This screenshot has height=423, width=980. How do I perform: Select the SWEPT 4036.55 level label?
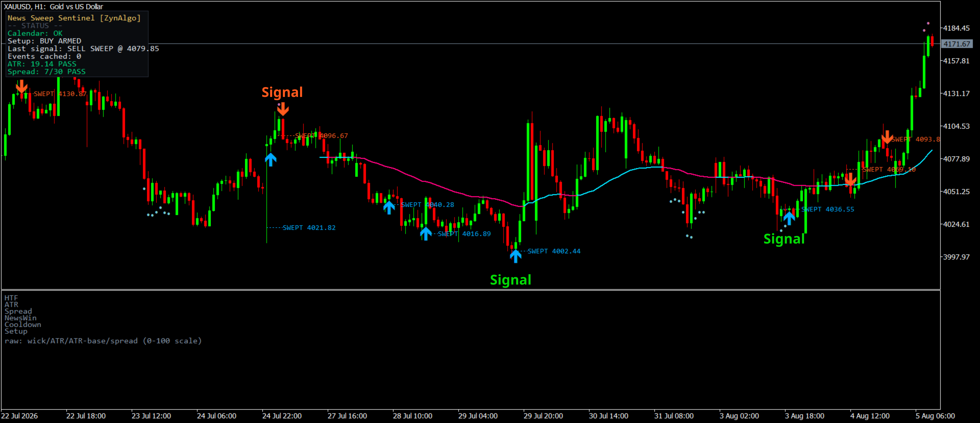point(827,209)
